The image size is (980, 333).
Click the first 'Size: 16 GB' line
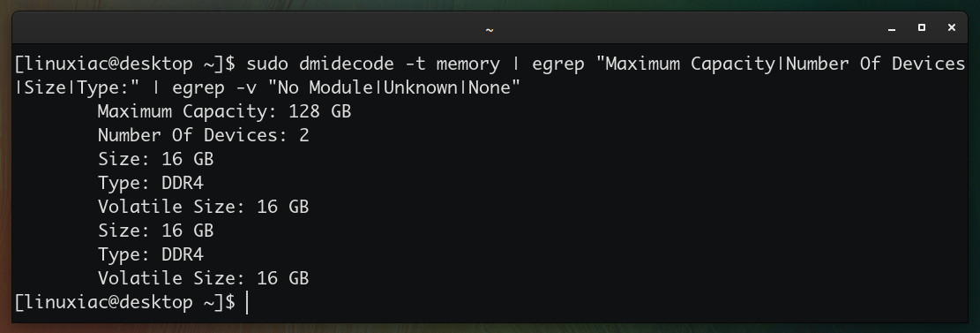click(155, 160)
